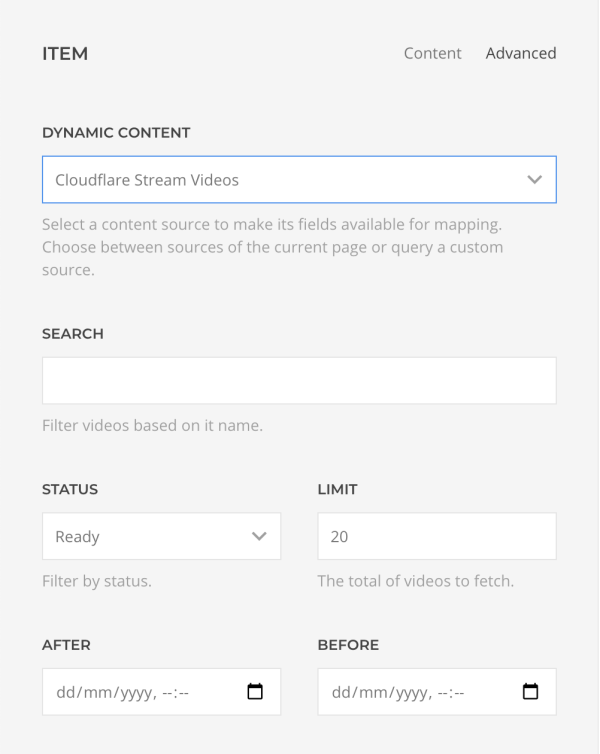
Task: Click the ITEM panel heading
Action: [x=65, y=54]
